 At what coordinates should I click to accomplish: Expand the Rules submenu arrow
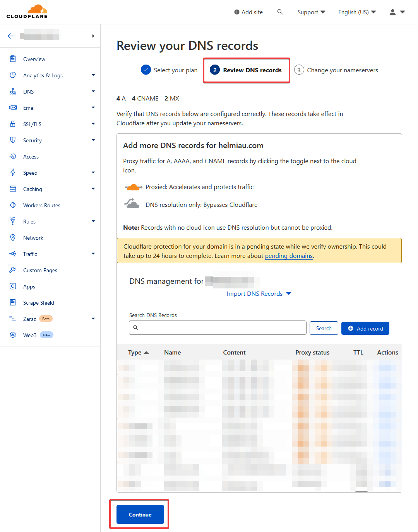tap(93, 221)
